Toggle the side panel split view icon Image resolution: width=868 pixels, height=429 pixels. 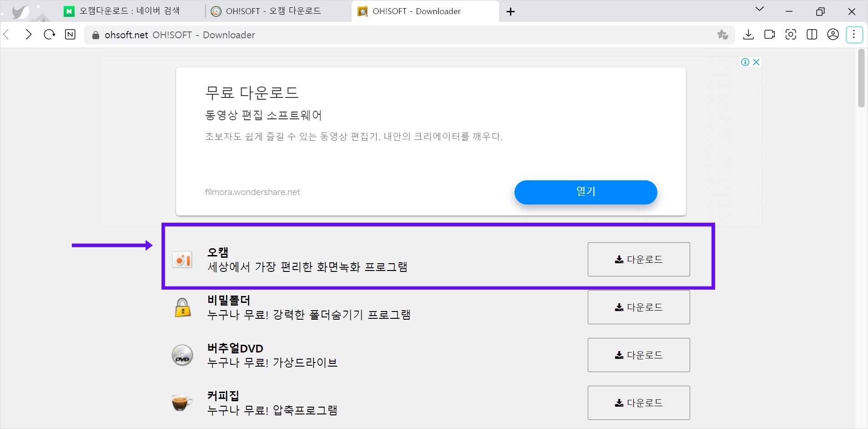pyautogui.click(x=812, y=34)
